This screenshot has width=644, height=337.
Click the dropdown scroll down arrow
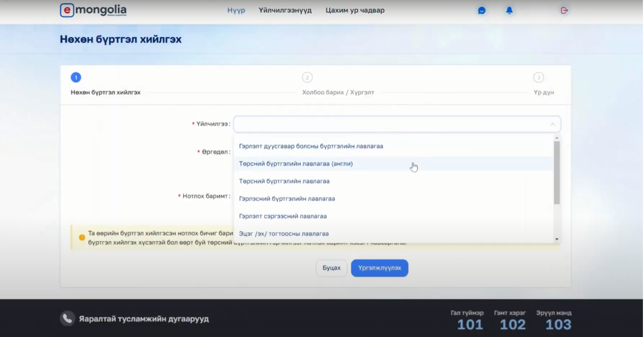coord(558,240)
